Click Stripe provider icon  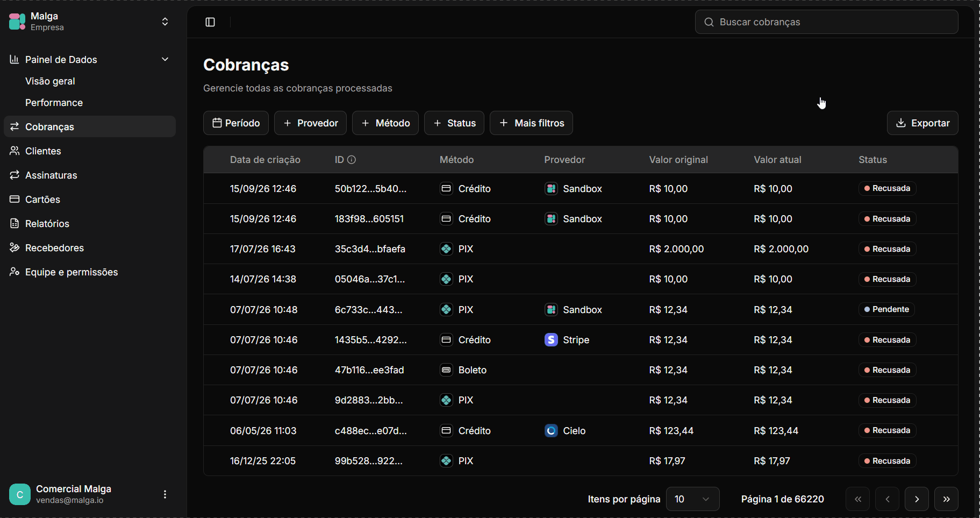click(x=551, y=340)
